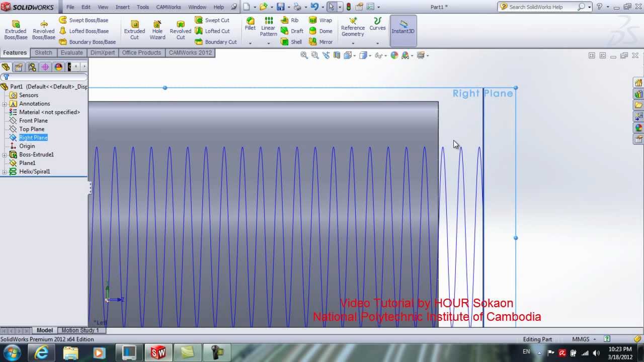This screenshot has height=362, width=644.
Task: Select Front Plane in feature tree
Action: coord(33,121)
